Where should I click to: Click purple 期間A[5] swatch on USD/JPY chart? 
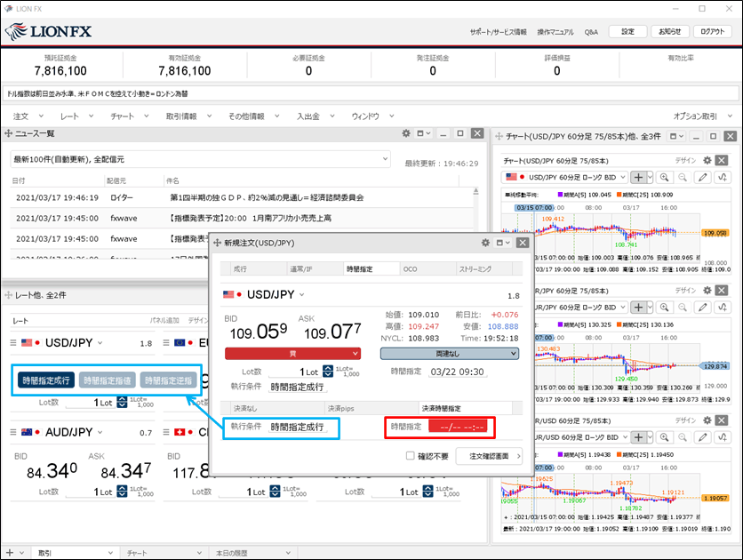pos(561,195)
